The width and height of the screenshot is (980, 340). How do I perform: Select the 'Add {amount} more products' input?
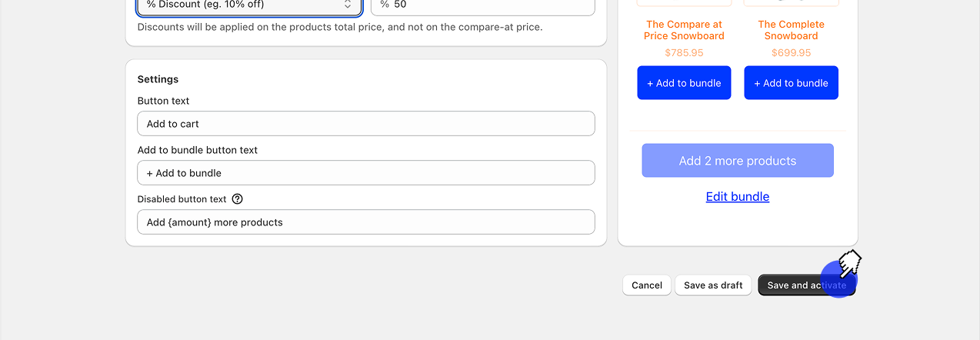coord(365,222)
